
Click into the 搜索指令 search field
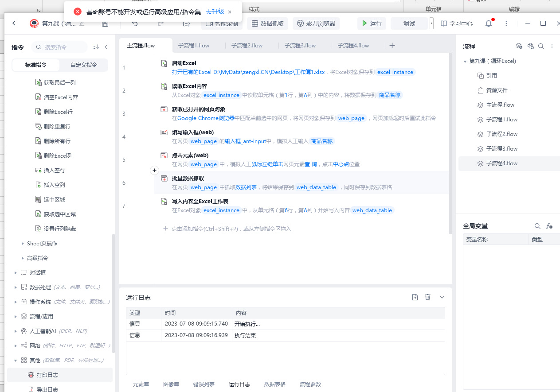62,47
